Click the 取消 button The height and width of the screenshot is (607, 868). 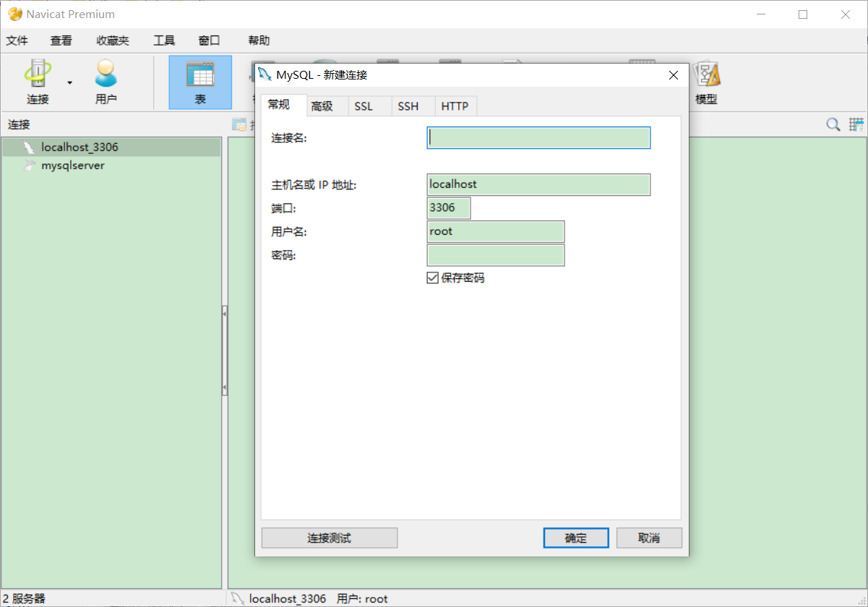click(649, 538)
